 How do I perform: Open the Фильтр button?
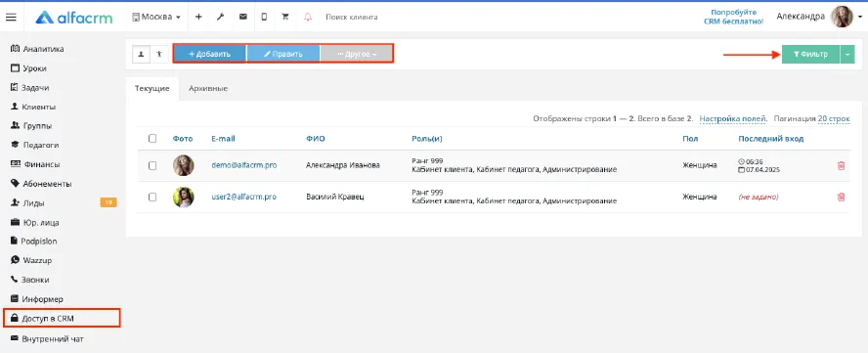tap(811, 55)
